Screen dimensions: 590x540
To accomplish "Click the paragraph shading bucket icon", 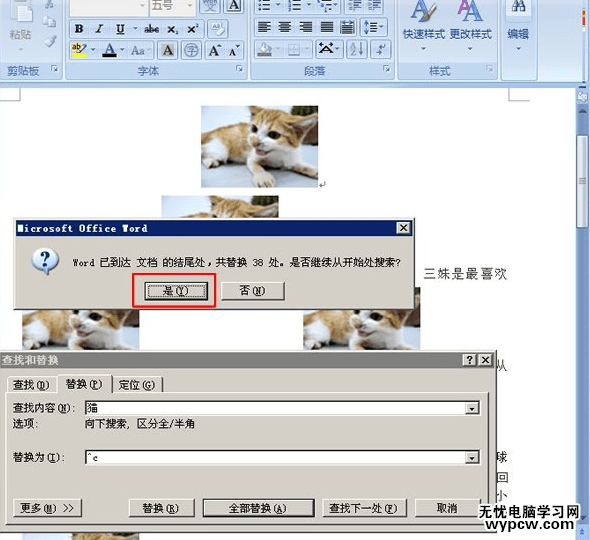I will click(265, 49).
